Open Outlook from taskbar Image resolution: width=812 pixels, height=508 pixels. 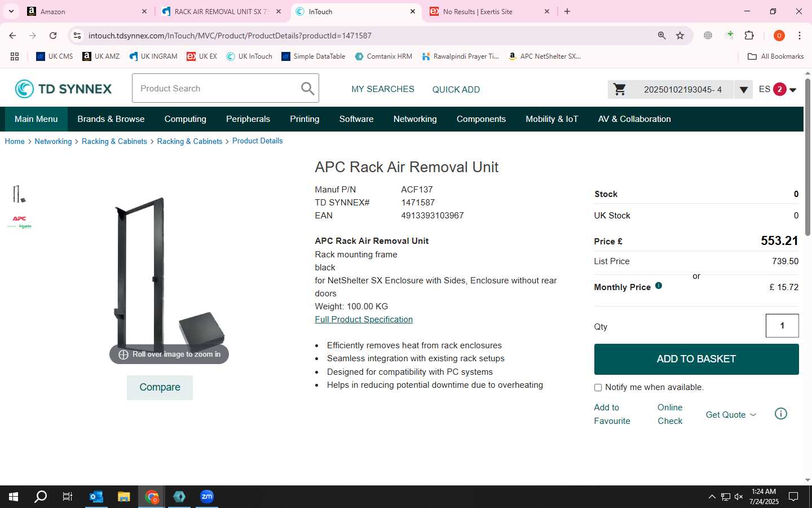(x=96, y=497)
